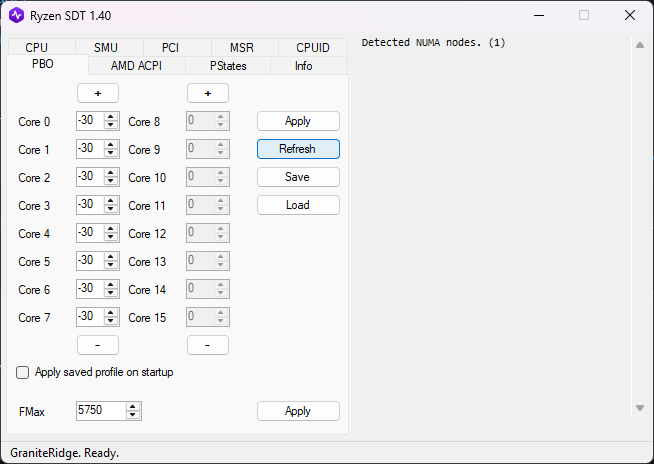Click the 'Detected NUMA nodes. (1)' log line
Screen dimensions: 654x464
[x=433, y=43]
